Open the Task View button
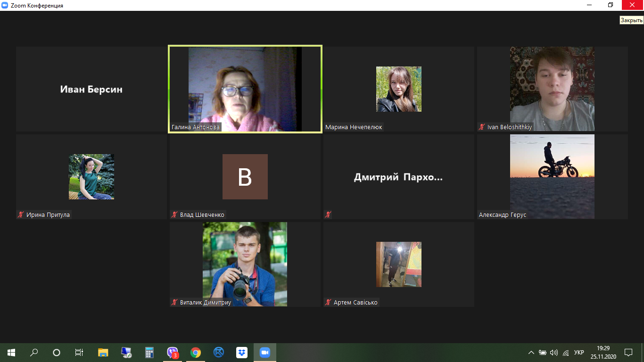 (79, 353)
